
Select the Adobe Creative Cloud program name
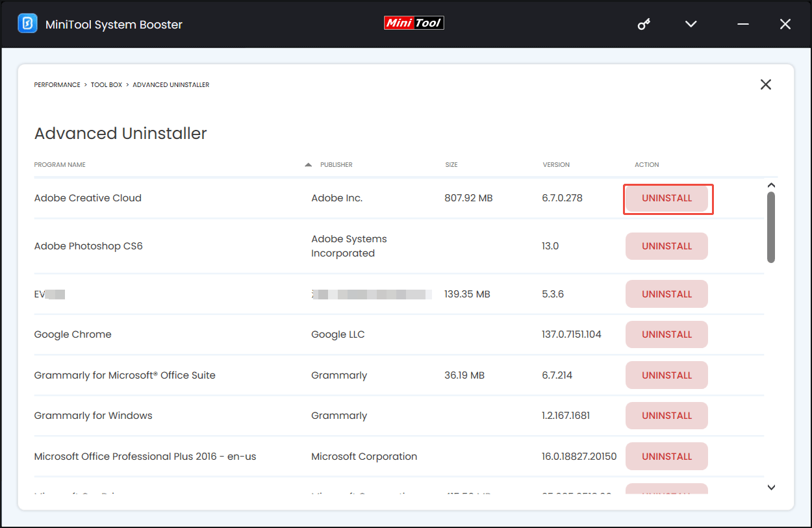pos(88,198)
